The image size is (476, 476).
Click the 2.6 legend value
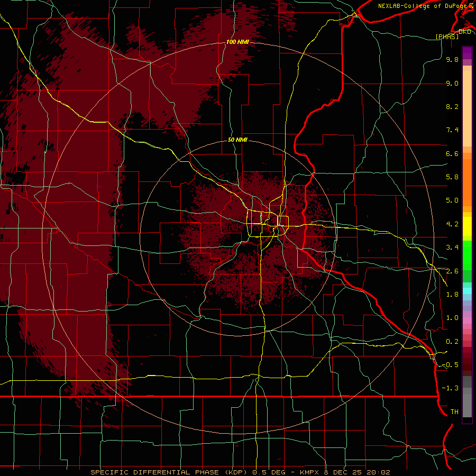pyautogui.click(x=452, y=271)
